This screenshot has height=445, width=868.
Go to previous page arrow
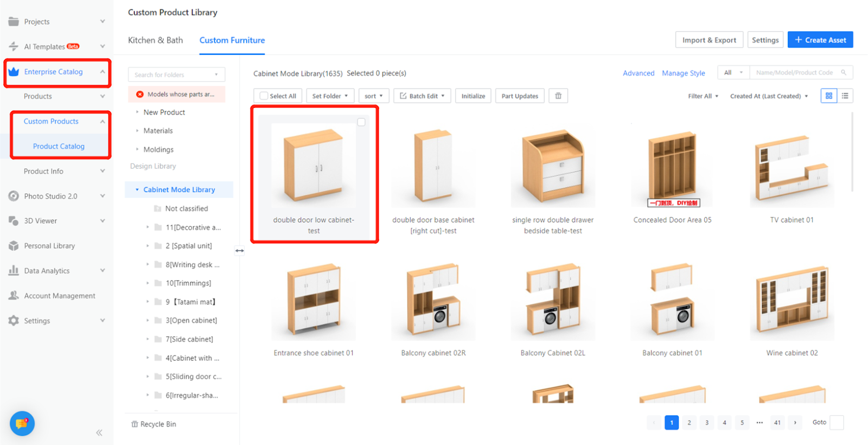click(654, 423)
